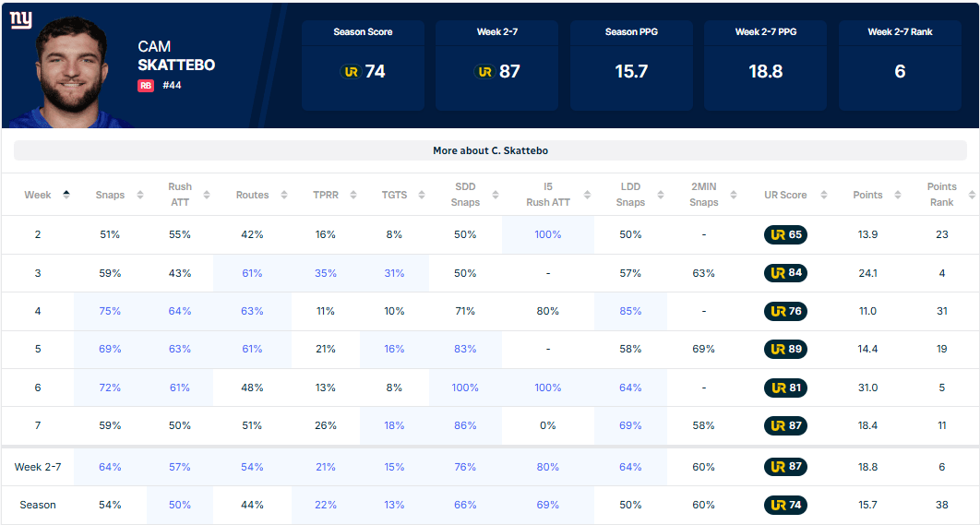Toggle Week column sort order
This screenshot has height=525, width=980.
66,195
